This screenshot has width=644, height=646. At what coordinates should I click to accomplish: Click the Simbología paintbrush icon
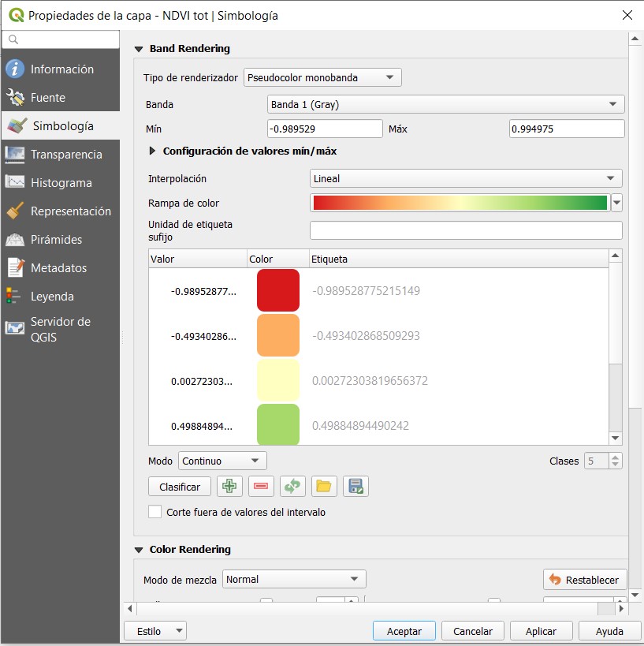pos(17,125)
